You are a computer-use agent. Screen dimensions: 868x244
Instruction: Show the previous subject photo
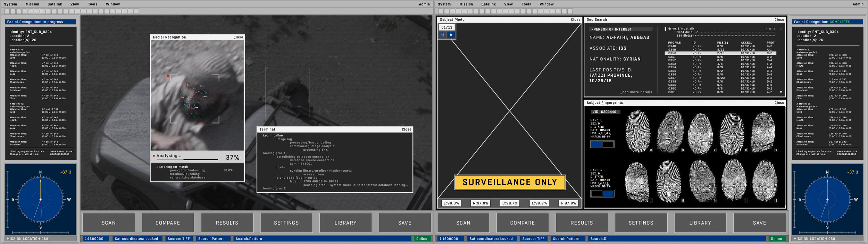(x=442, y=35)
